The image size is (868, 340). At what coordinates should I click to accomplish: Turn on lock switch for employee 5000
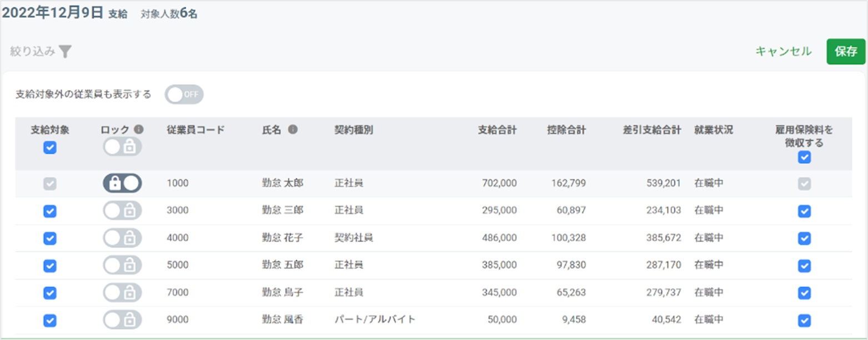point(122,265)
